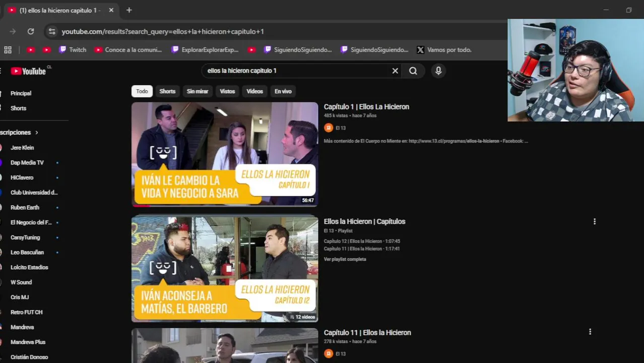Open playlist entry 'Capítulo 11 · 1:17:41'
The height and width of the screenshot is (363, 644).
coord(362,249)
